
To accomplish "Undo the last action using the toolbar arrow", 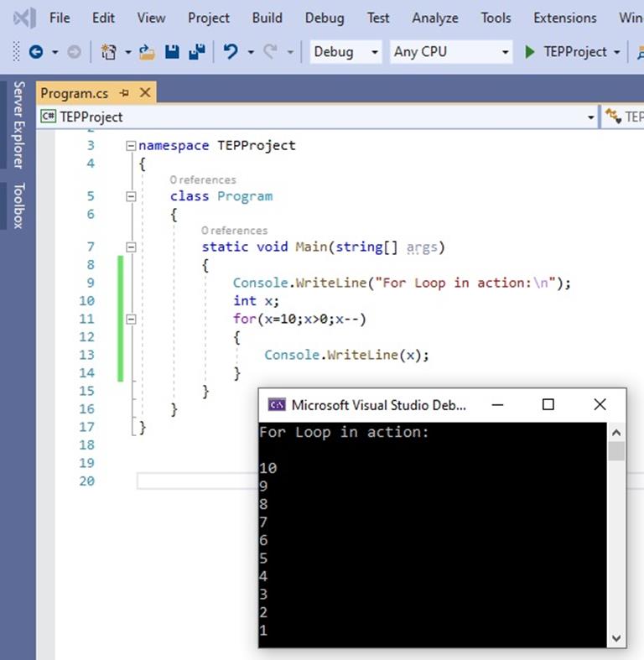I will 230,52.
